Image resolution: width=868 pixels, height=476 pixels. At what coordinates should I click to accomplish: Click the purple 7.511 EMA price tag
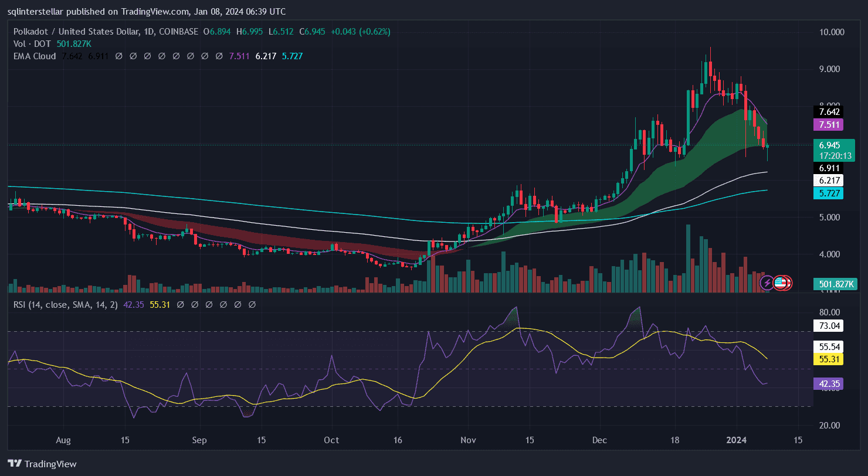[x=827, y=124]
